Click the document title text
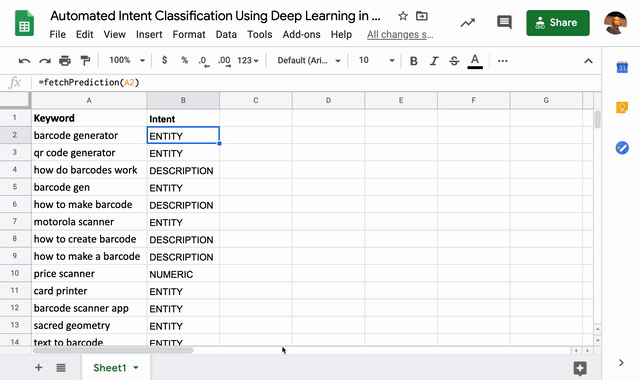 point(215,16)
